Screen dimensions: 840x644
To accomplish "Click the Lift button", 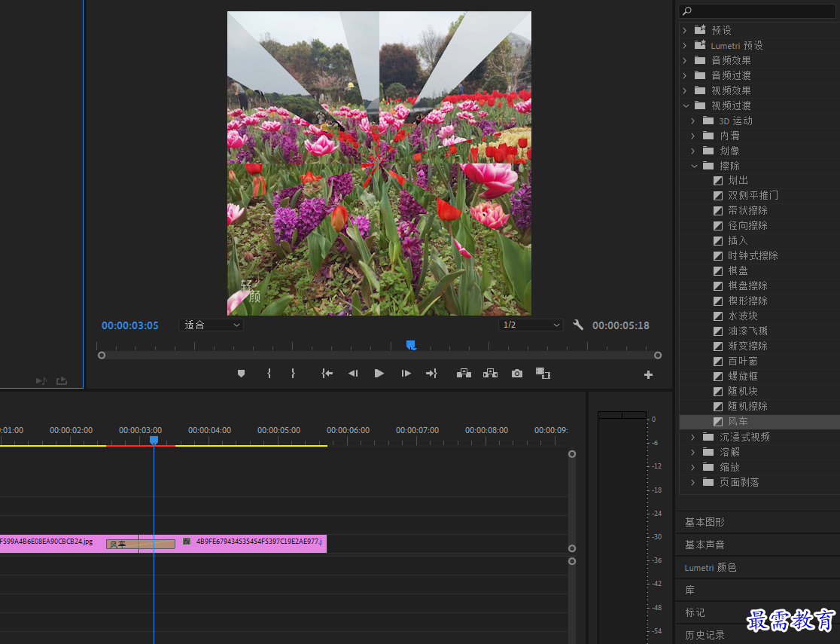I will (x=464, y=373).
